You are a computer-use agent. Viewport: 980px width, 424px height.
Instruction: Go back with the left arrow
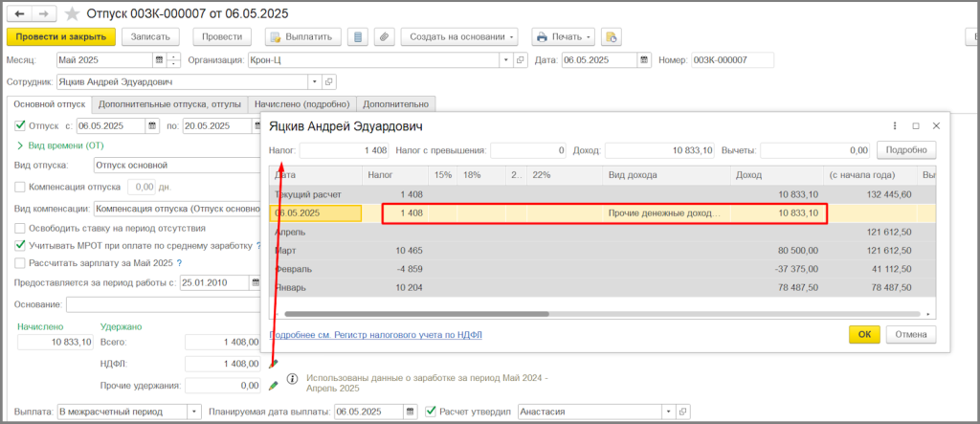tap(20, 13)
